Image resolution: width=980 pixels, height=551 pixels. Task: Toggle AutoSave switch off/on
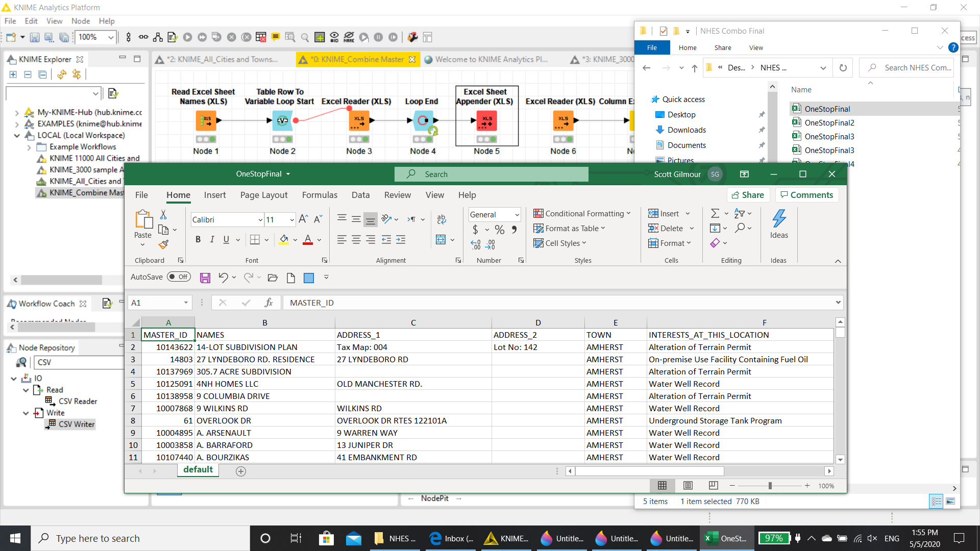point(179,277)
